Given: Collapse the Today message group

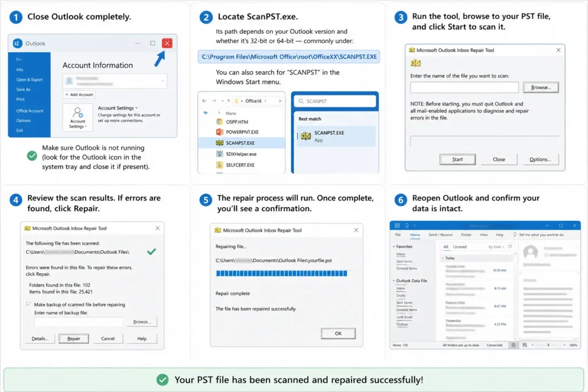Looking at the screenshot, I should [x=443, y=258].
